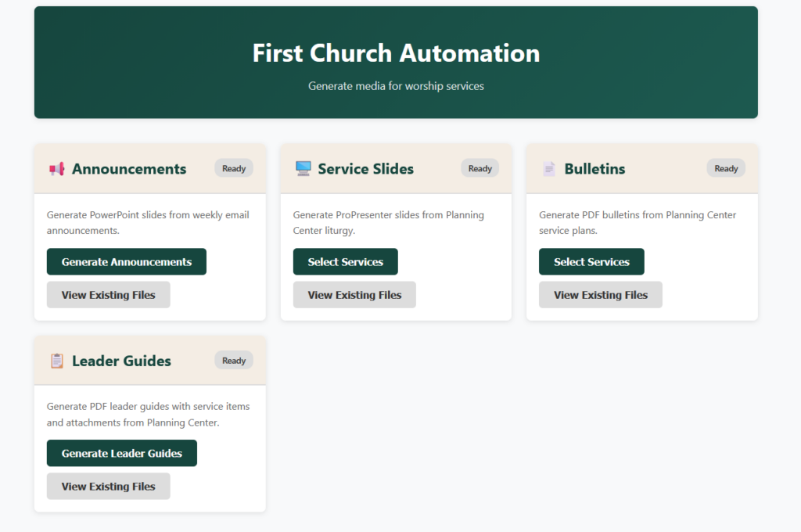Screen dimensions: 801x532
Task: Click the document icon beside Bulletins
Action: coord(549,169)
